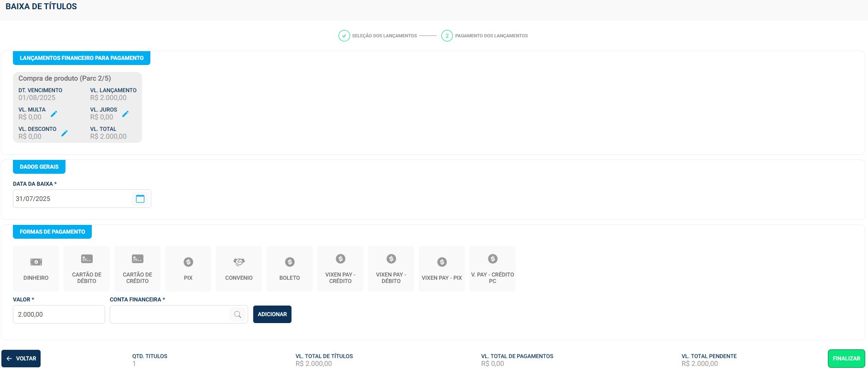Click the green Finalizar button
Screen dimensions: 868x371
[x=846, y=359]
